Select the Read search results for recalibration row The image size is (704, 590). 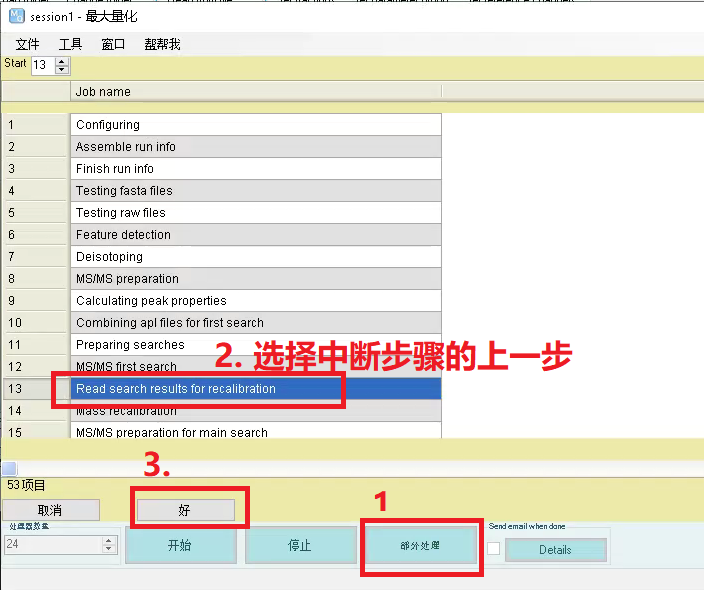pos(255,389)
